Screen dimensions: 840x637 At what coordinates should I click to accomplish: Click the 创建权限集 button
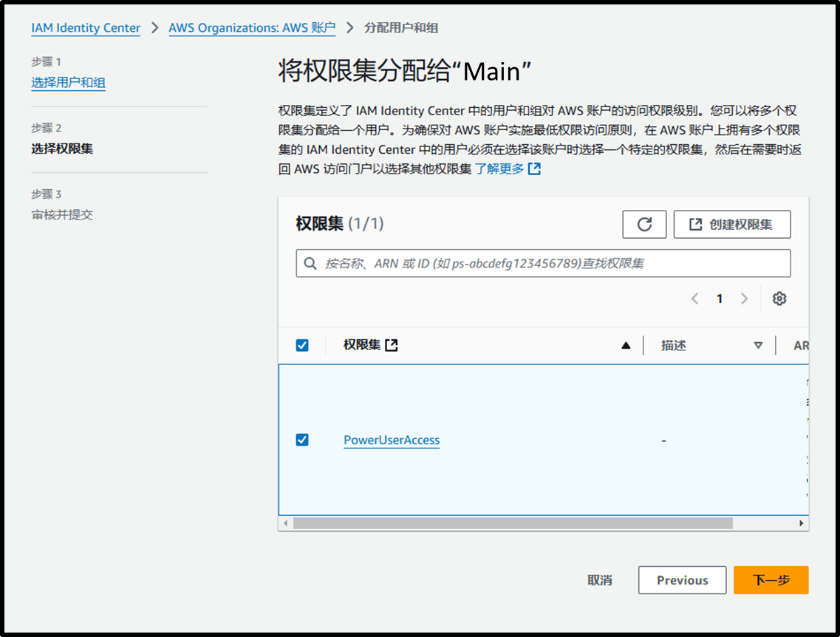(732, 224)
